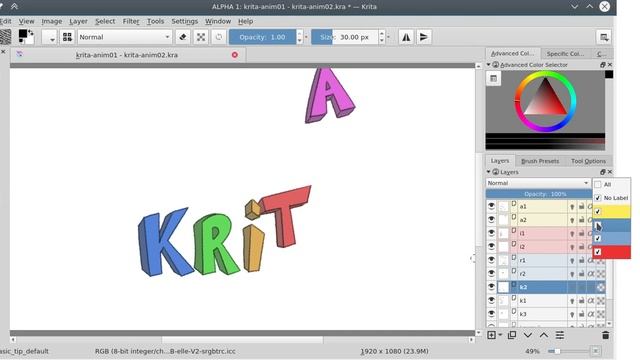Switch to Specific Color Selector tab
The height and width of the screenshot is (360, 640).
pos(565,53)
